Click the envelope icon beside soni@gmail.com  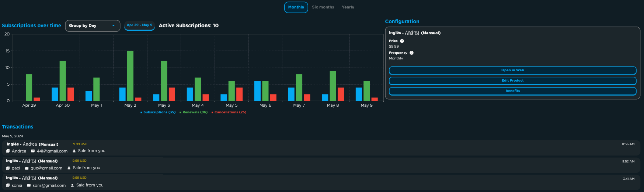pos(29,185)
